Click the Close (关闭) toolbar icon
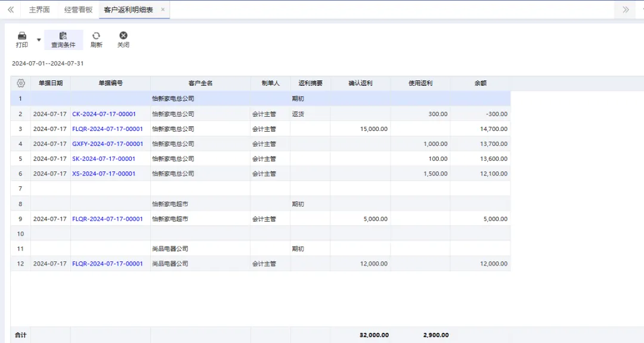 click(123, 36)
